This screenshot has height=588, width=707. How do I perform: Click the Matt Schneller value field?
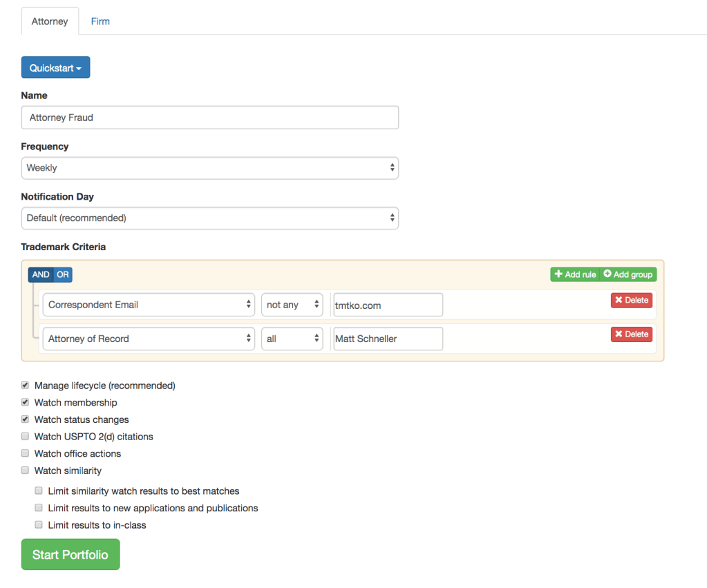click(x=387, y=339)
